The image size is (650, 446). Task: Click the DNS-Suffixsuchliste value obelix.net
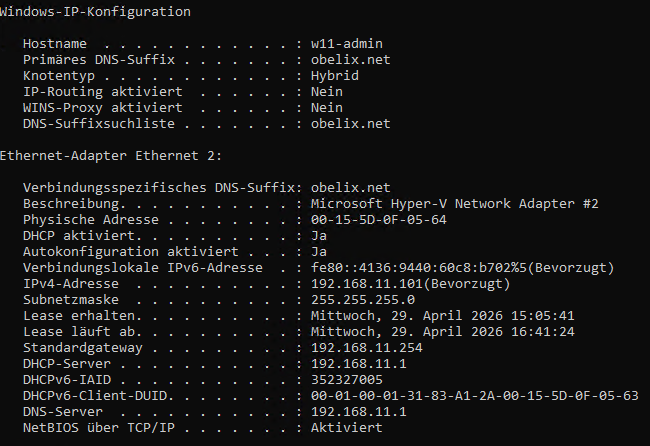pos(350,124)
